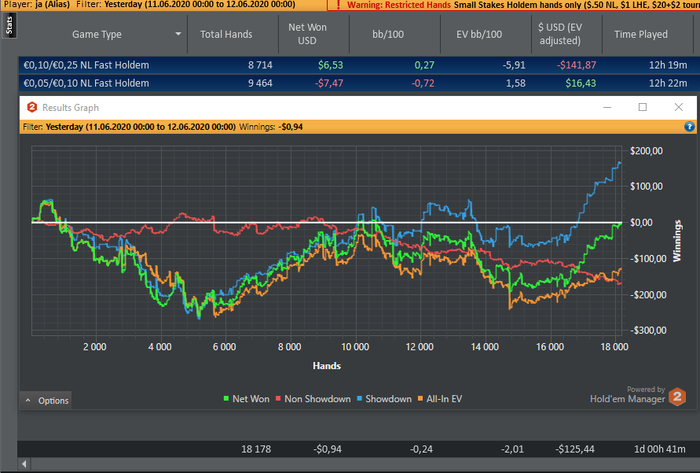This screenshot has width=700, height=473.
Task: Click the 18 178 total hands summary
Action: [x=256, y=449]
